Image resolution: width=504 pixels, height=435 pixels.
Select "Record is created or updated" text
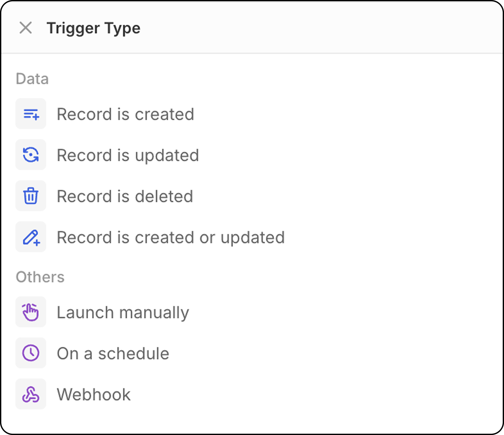point(171,238)
